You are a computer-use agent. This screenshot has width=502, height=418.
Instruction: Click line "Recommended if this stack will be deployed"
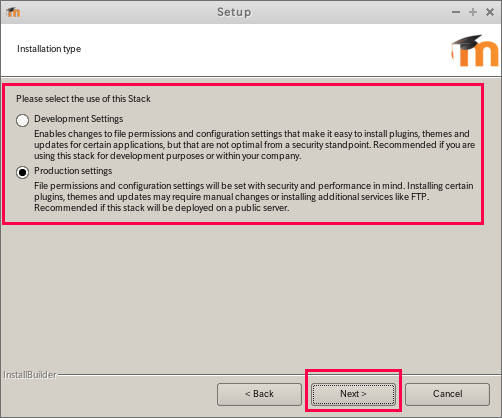[162, 208]
